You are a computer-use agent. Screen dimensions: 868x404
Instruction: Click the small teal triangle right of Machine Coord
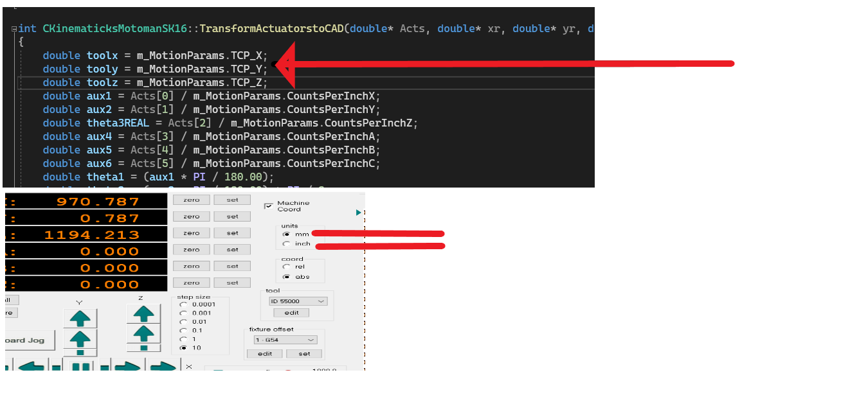point(359,213)
